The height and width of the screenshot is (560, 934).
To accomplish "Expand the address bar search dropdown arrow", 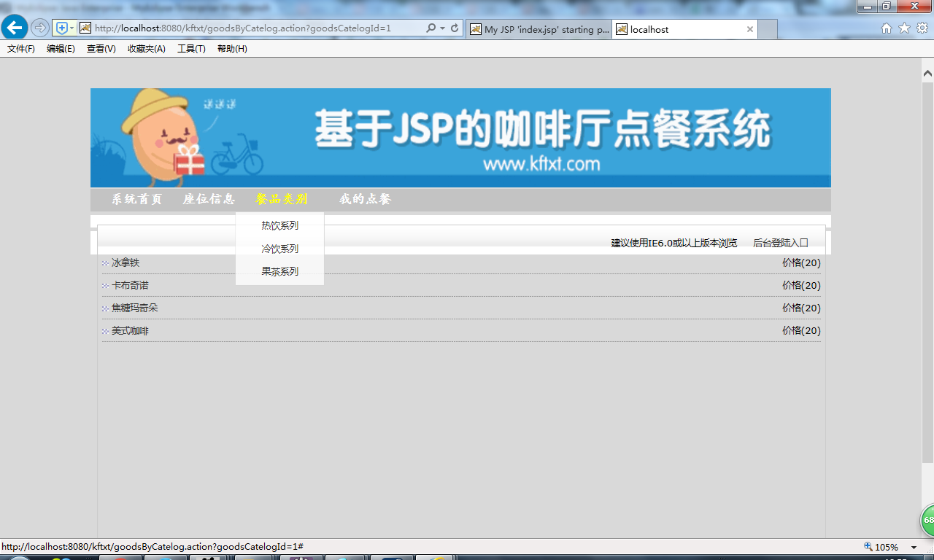I will (x=442, y=28).
